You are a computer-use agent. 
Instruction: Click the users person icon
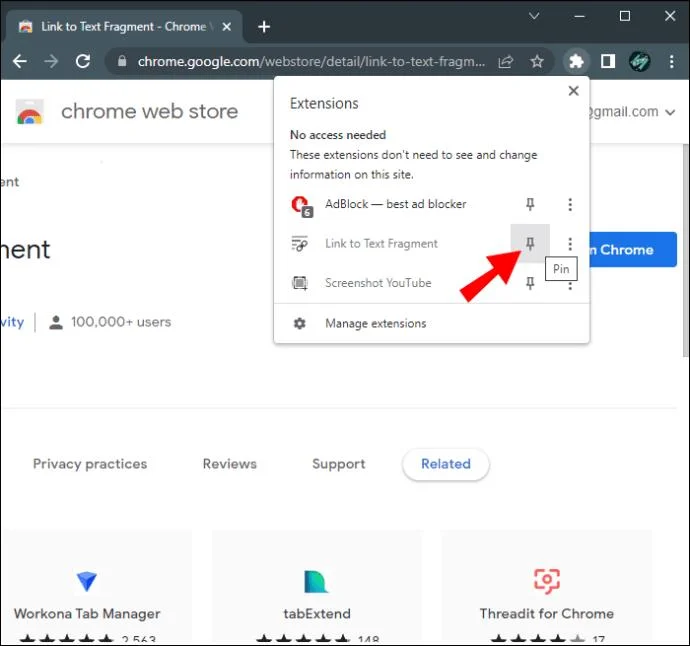tap(56, 322)
